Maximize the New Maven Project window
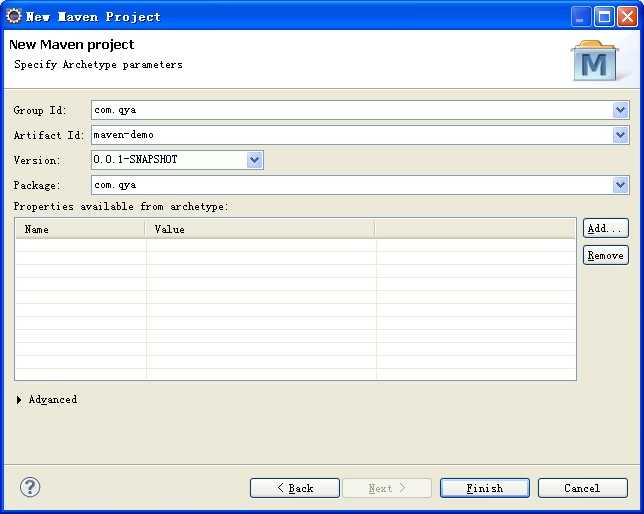Screen dimensions: 644x514 (604, 17)
